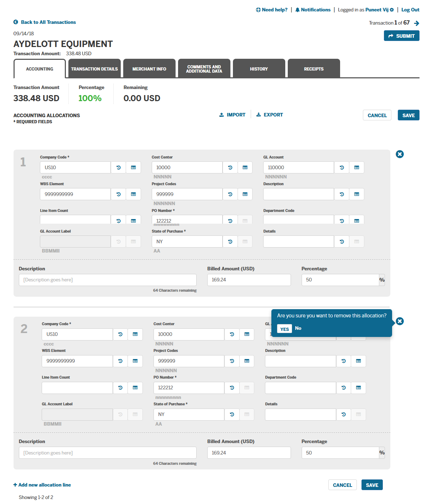Open Merchant Info tab

pyautogui.click(x=149, y=69)
